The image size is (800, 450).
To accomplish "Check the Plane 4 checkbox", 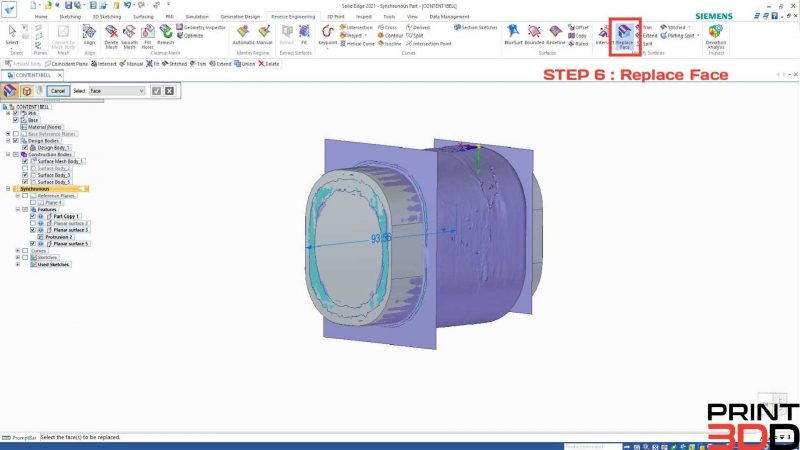I will click(x=33, y=203).
